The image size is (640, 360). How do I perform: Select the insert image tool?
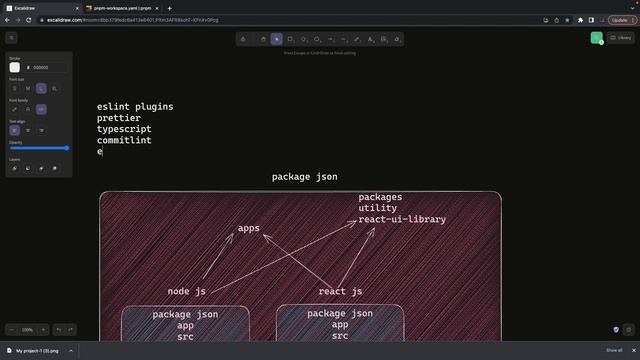click(384, 39)
